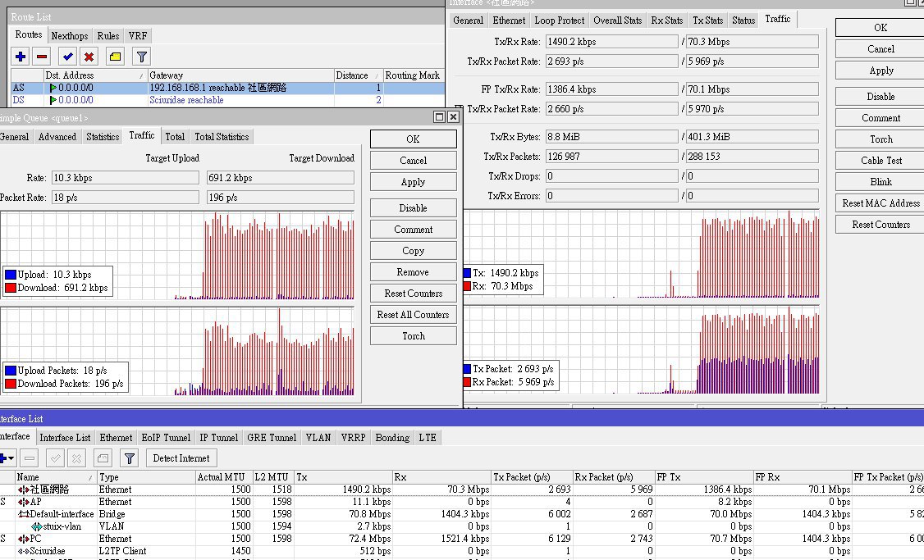
Task: Close the Simple Queue queue1 window
Action: pos(453,116)
